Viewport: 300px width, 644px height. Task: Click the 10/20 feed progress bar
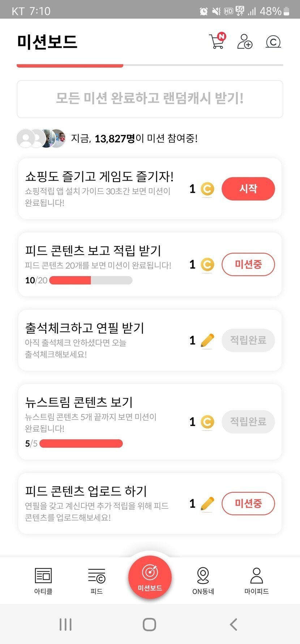click(x=91, y=280)
